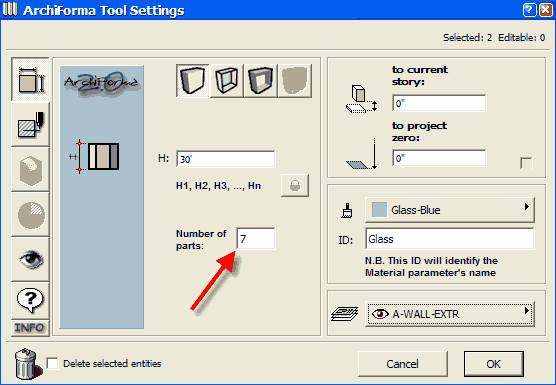Click the title bar help question button
This screenshot has height=385, width=556.
coord(529,10)
